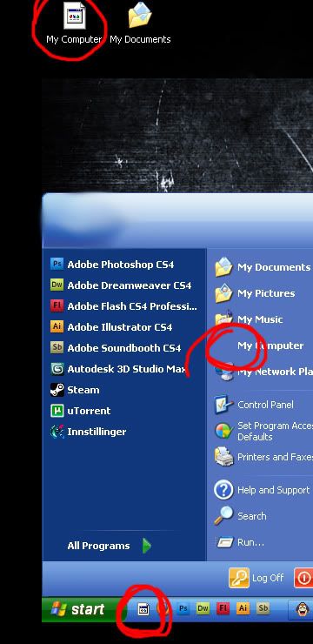Launch Adobe Flash CS4 Professional entry

[123, 306]
